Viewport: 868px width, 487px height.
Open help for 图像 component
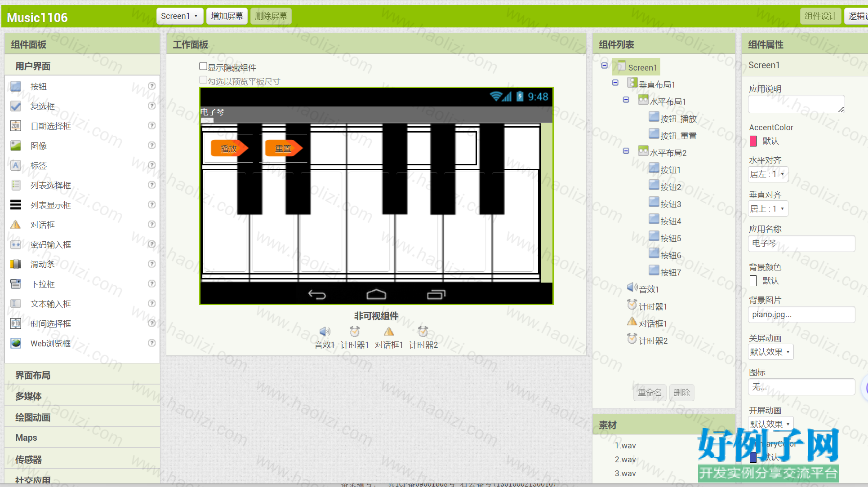click(152, 145)
